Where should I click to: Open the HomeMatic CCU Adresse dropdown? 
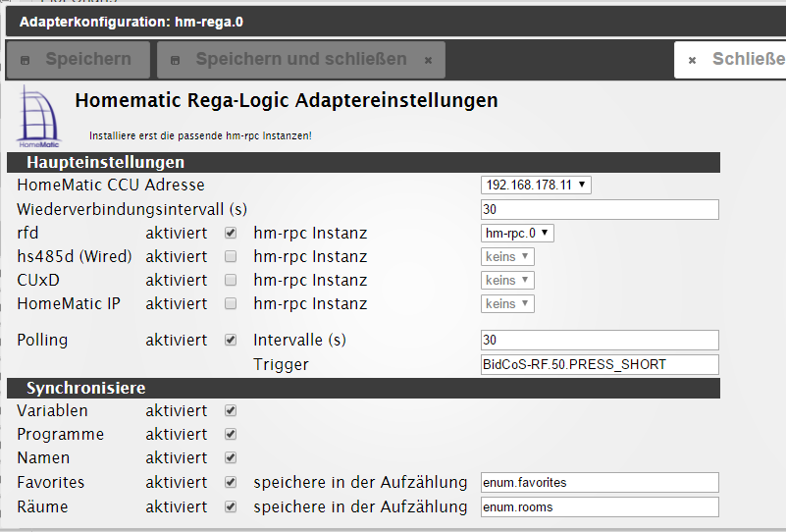pos(536,185)
